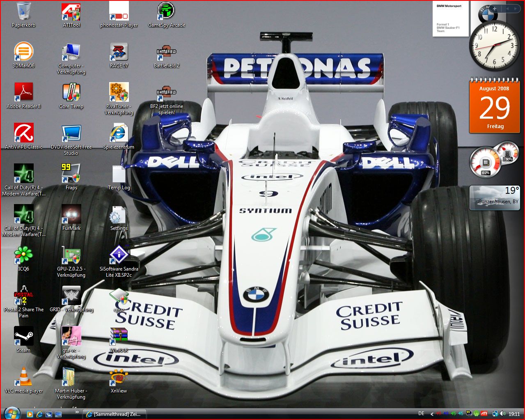525x420 pixels.
Task: Open the BMW Motorsport feed gadget note
Action: [450, 19]
